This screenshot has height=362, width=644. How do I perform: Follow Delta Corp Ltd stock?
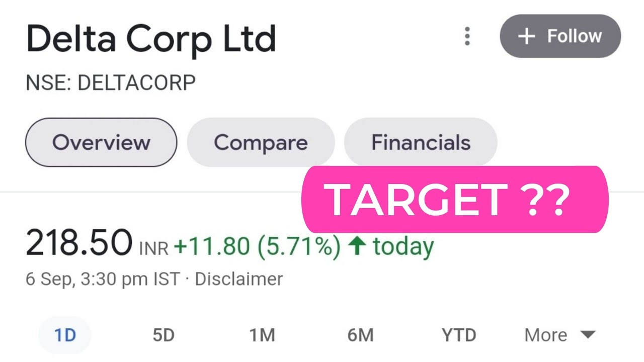click(x=560, y=37)
